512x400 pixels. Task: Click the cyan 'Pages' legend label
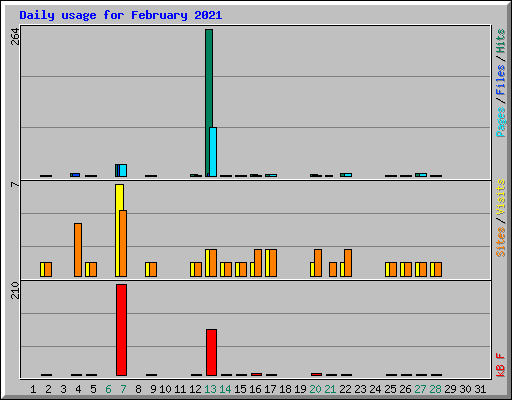pyautogui.click(x=501, y=122)
